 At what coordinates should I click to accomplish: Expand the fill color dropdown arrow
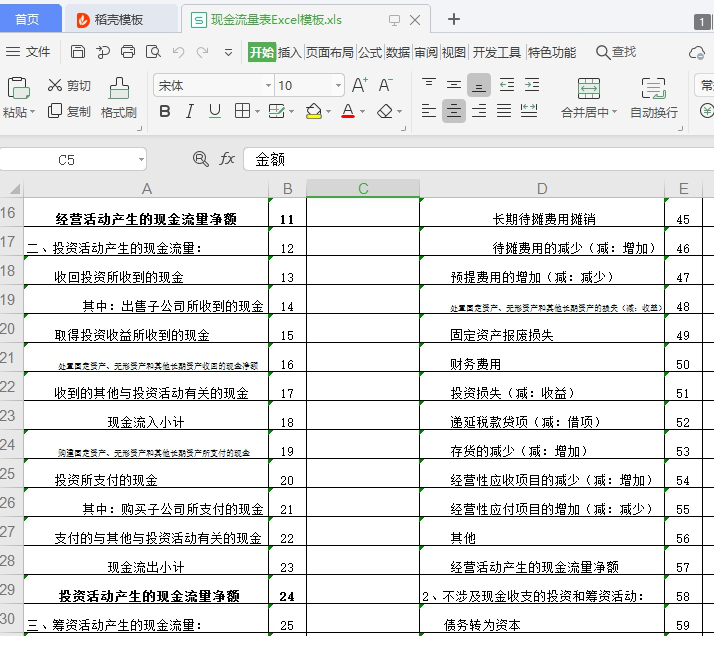(328, 111)
